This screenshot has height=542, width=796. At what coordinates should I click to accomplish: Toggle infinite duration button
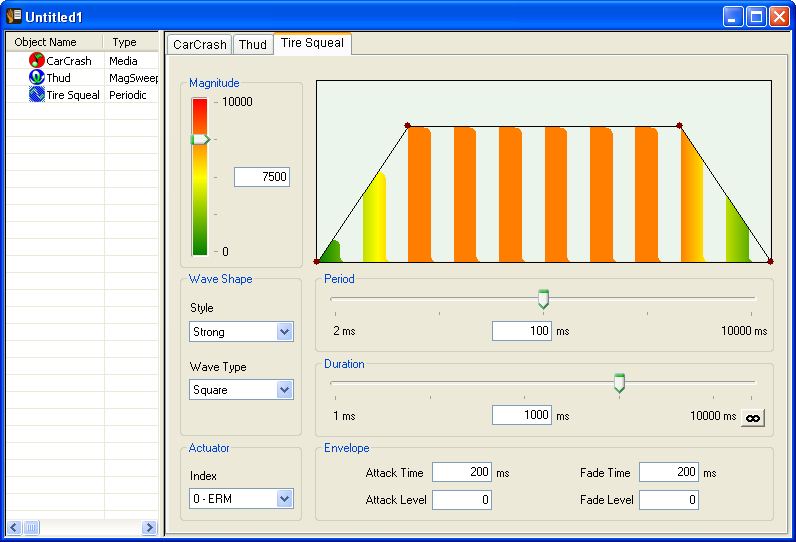click(753, 418)
